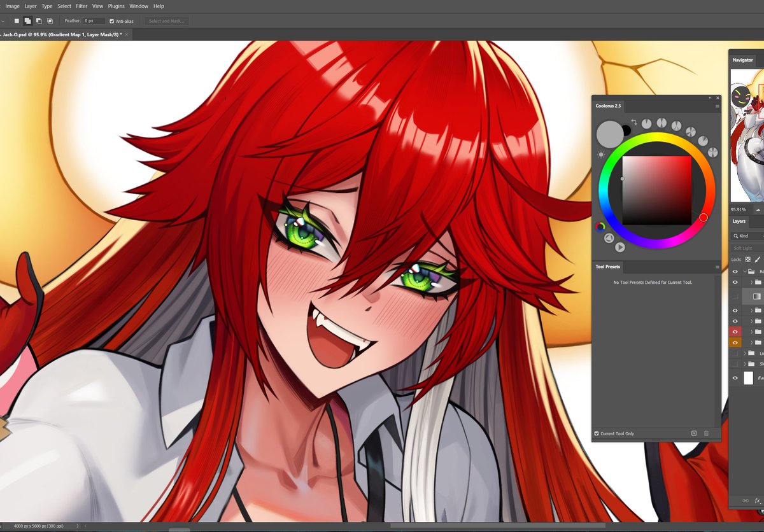Click the Navigator preview thumbnail
This screenshot has width=764, height=532.
(x=747, y=136)
